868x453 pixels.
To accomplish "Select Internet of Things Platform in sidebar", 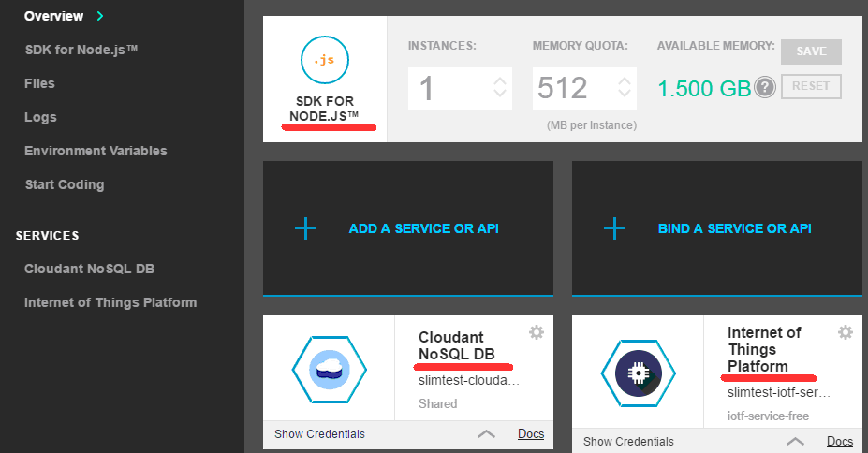I will 110,302.
